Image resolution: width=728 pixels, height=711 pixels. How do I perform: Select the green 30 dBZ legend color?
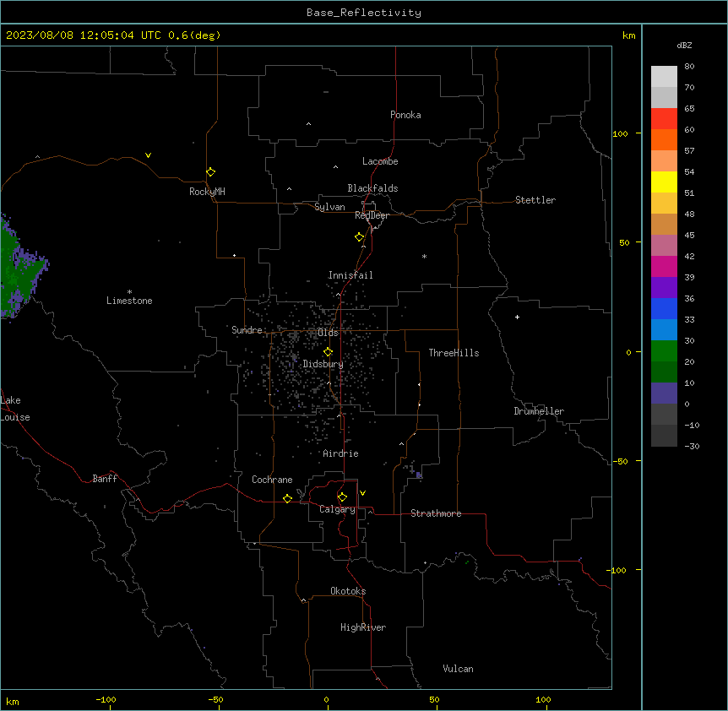(x=664, y=351)
